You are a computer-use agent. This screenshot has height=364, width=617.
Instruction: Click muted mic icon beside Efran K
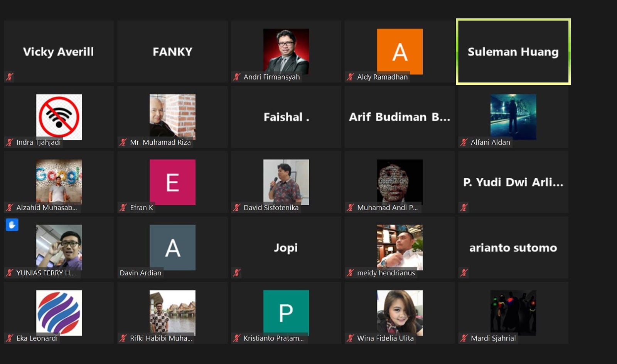point(123,208)
